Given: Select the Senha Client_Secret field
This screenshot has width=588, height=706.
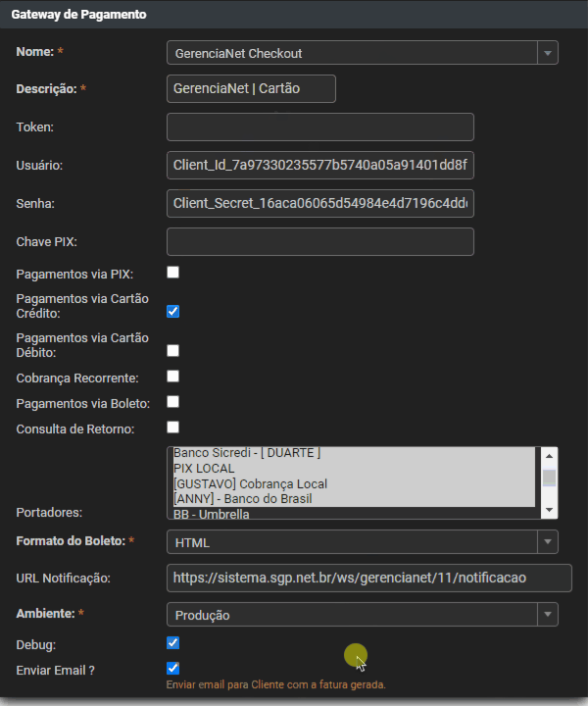Looking at the screenshot, I should pos(319,204).
